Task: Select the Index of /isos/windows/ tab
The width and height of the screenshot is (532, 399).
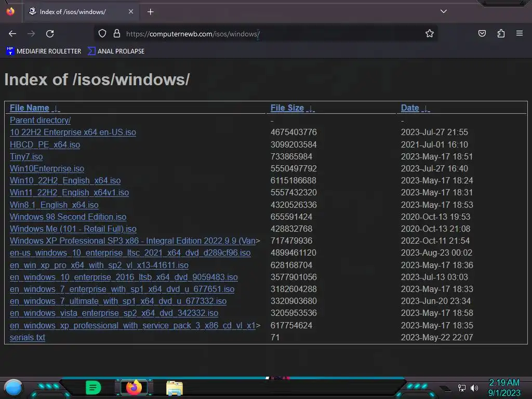Action: [x=81, y=12]
